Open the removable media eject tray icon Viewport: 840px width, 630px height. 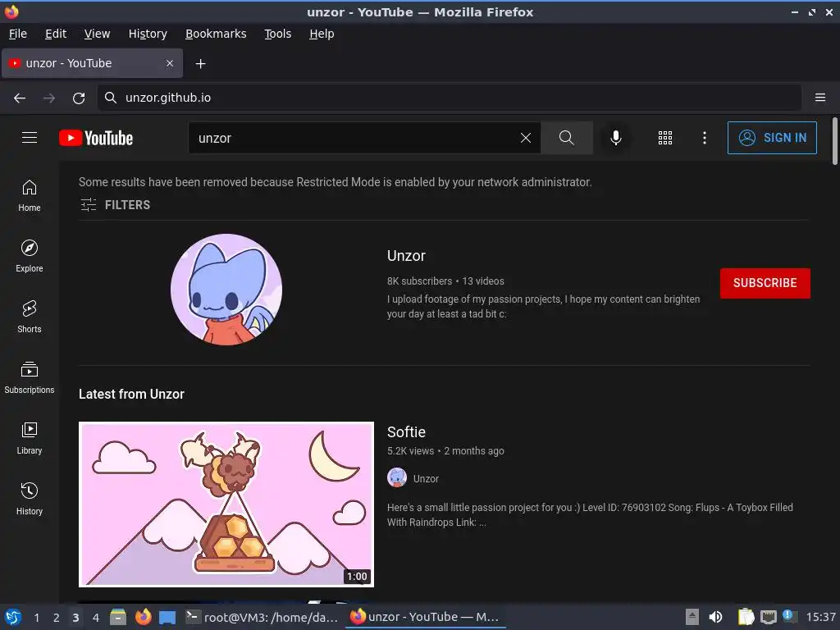pos(692,617)
